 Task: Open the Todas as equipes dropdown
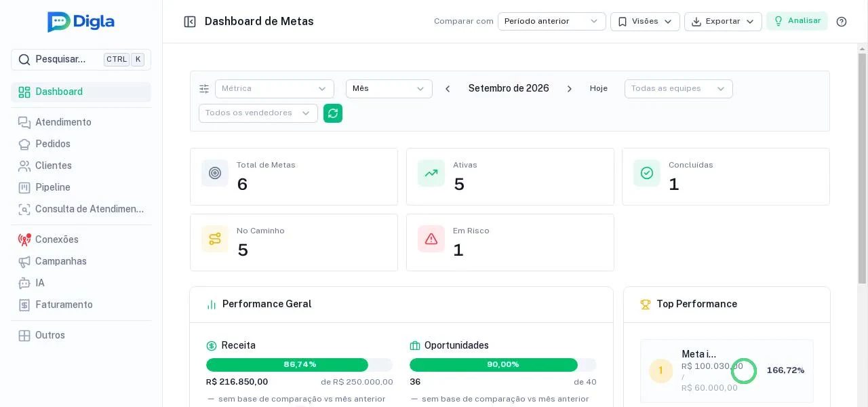point(679,89)
